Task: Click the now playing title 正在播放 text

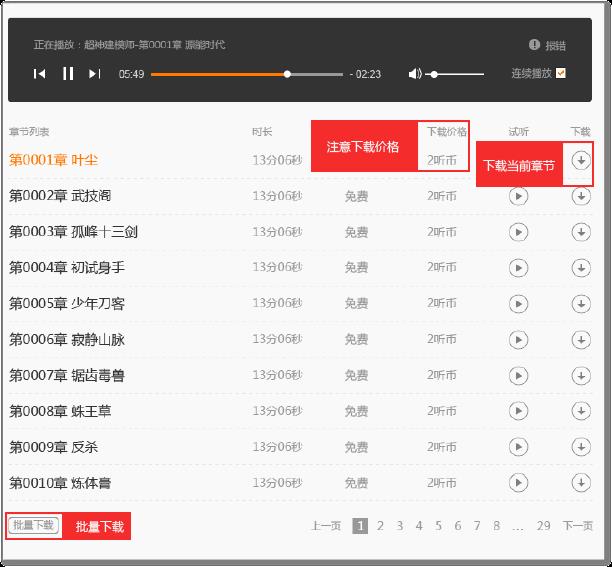Action: point(130,45)
